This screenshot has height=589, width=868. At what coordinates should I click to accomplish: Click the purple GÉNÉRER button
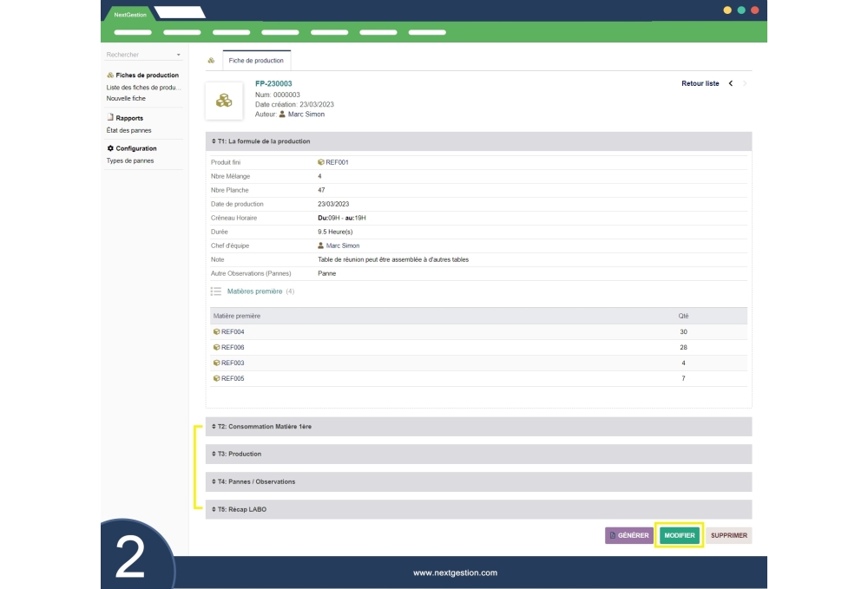click(629, 536)
